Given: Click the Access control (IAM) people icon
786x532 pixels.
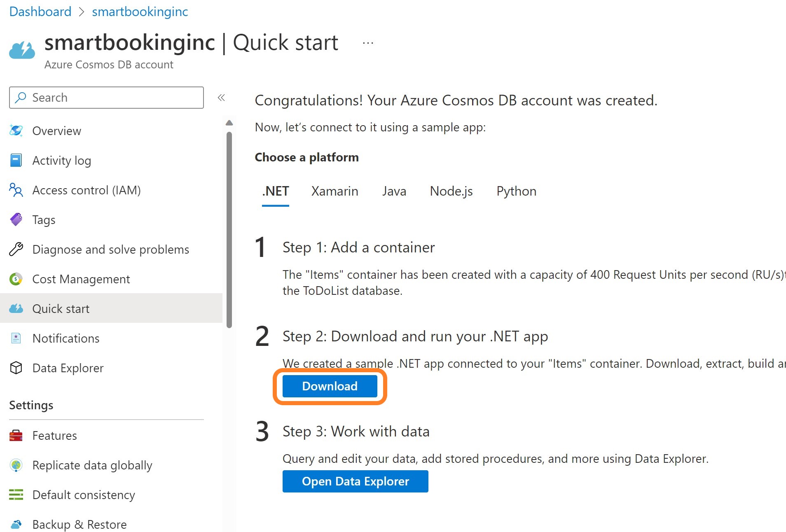Looking at the screenshot, I should coord(16,190).
